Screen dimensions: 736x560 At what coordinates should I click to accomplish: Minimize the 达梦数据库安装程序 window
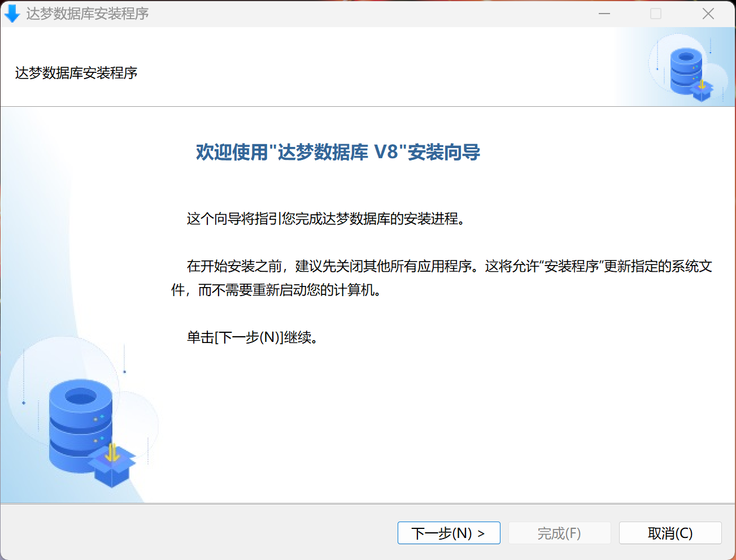tap(604, 14)
